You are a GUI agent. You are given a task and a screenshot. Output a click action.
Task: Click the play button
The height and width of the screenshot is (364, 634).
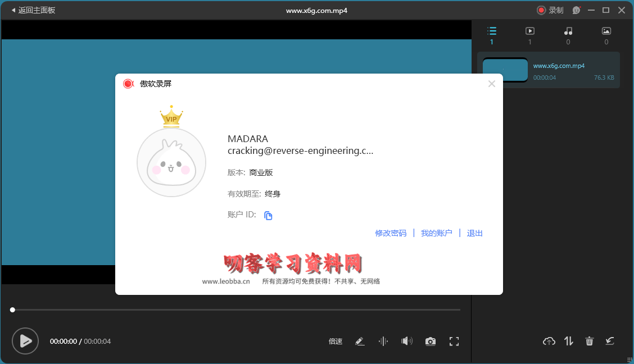click(25, 341)
